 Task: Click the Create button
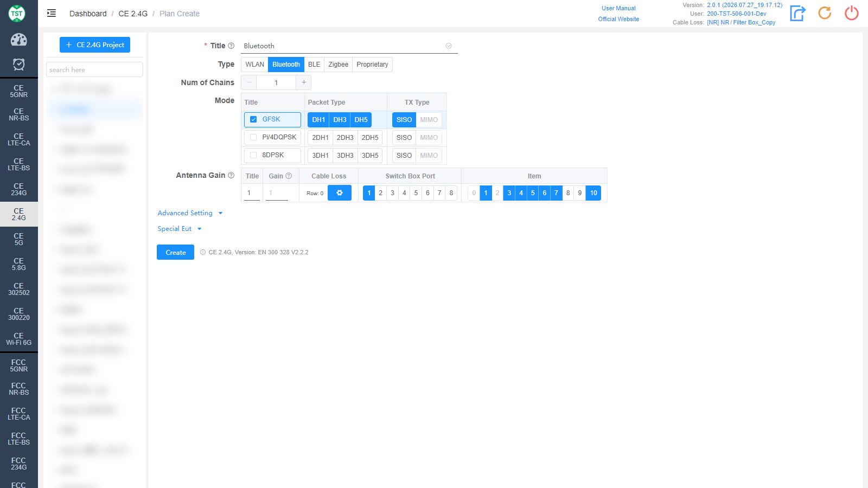tap(175, 252)
